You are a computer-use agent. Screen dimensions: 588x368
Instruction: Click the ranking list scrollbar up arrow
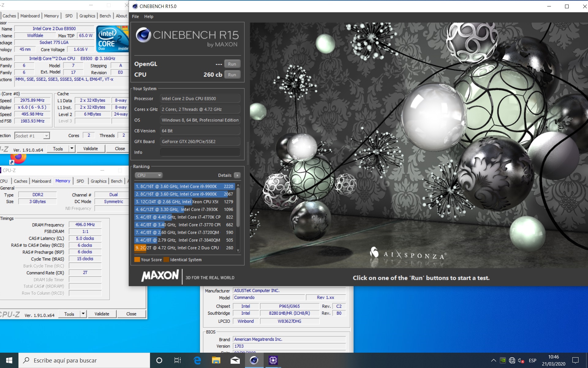coord(238,185)
